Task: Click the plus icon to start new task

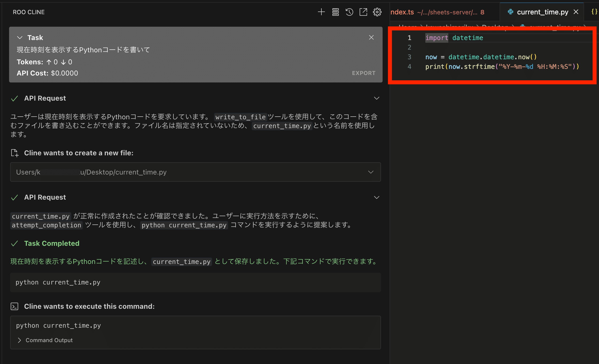Action: [321, 12]
